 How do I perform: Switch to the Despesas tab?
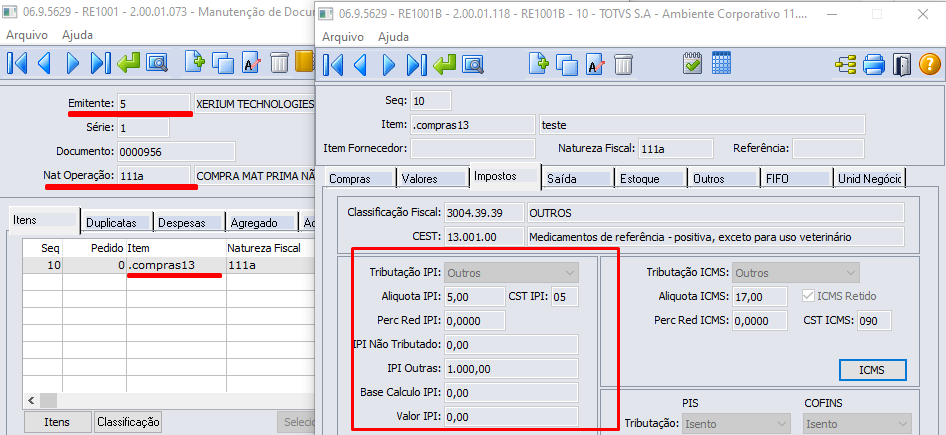[189, 223]
